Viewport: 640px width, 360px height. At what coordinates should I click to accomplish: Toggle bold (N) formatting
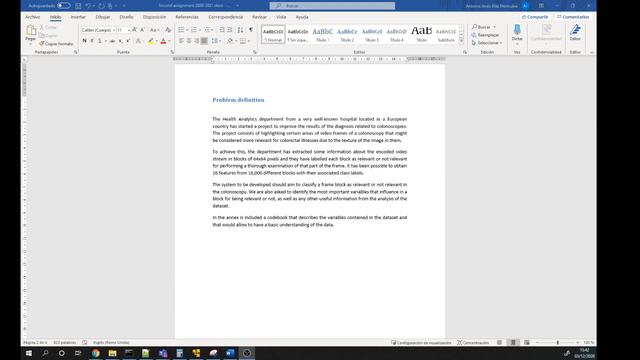(x=84, y=41)
